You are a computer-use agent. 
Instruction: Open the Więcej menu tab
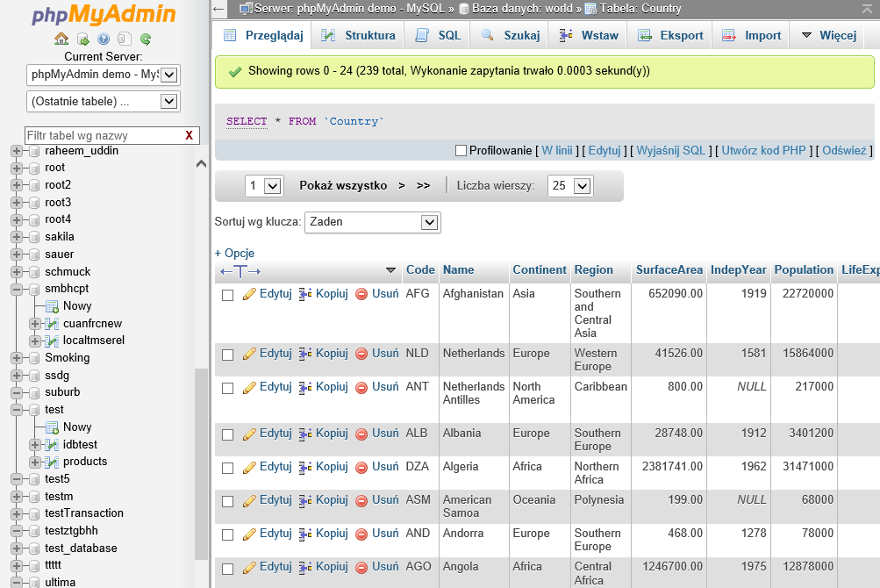[829, 35]
